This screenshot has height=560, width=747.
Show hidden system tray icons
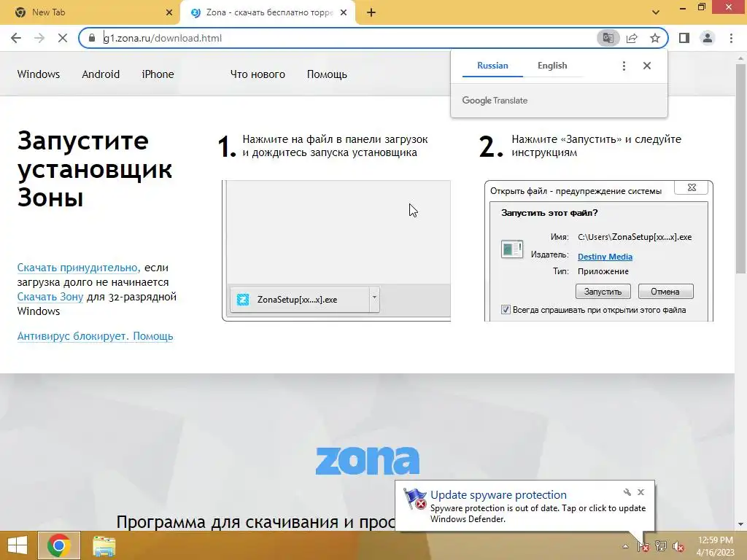(x=625, y=547)
